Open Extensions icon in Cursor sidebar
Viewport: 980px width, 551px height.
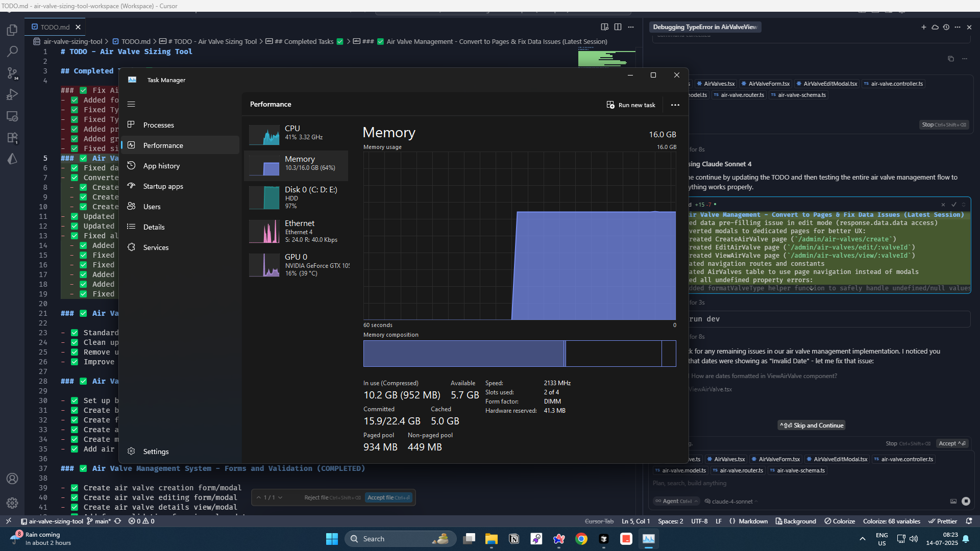tap(12, 138)
